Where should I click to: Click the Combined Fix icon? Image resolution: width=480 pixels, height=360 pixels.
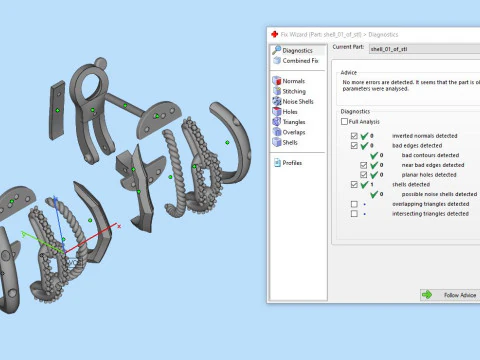coord(277,60)
